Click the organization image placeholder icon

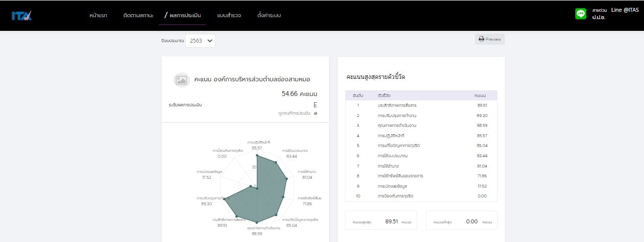tap(181, 80)
